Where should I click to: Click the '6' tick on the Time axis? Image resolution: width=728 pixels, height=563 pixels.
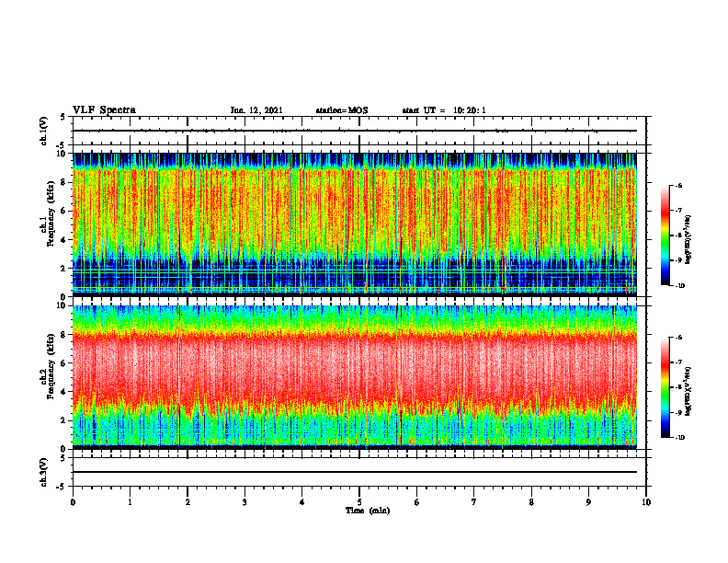(x=417, y=502)
